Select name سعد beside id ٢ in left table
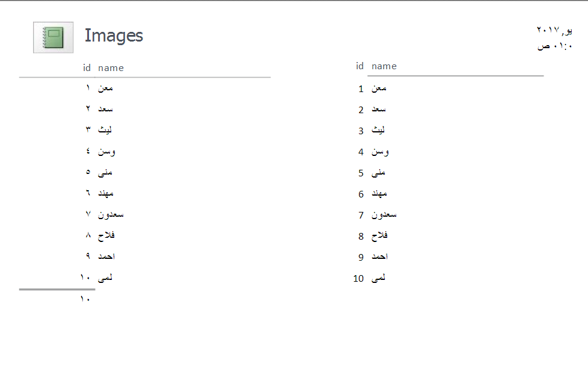The image size is (588, 369). [105, 109]
